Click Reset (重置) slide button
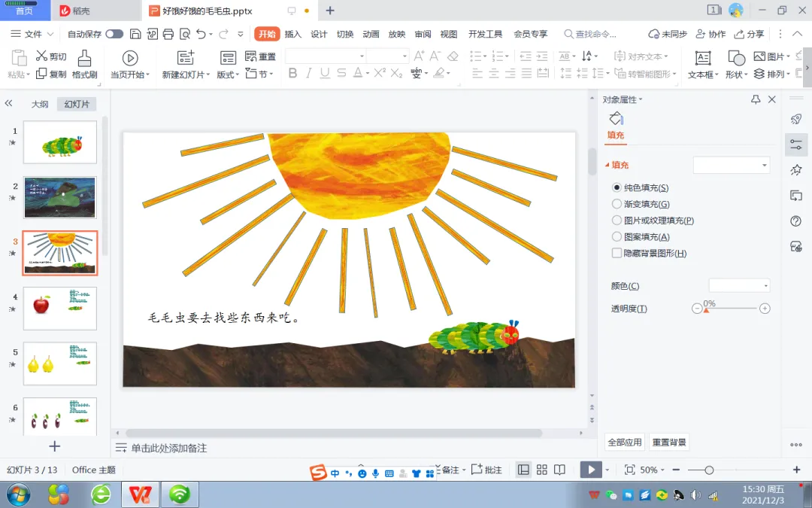This screenshot has height=508, width=812. (260, 56)
